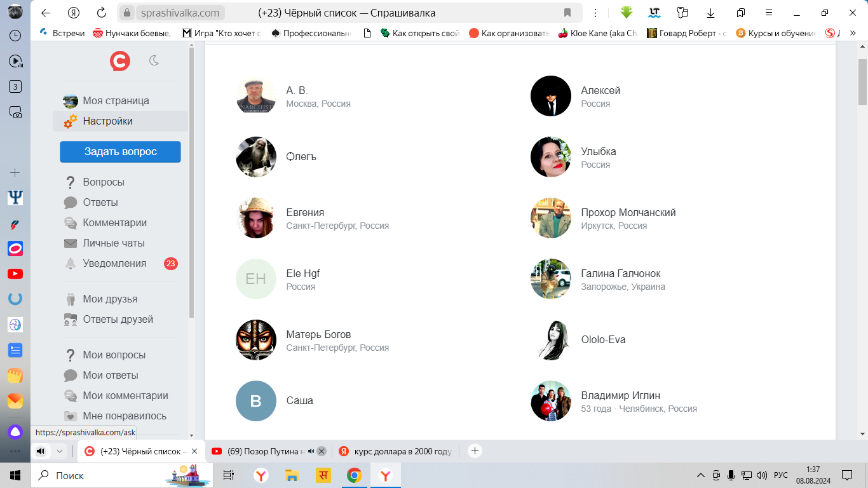Viewport: 868px width, 488px height.
Task: Open the browser three-dots page menu
Action: (595, 13)
